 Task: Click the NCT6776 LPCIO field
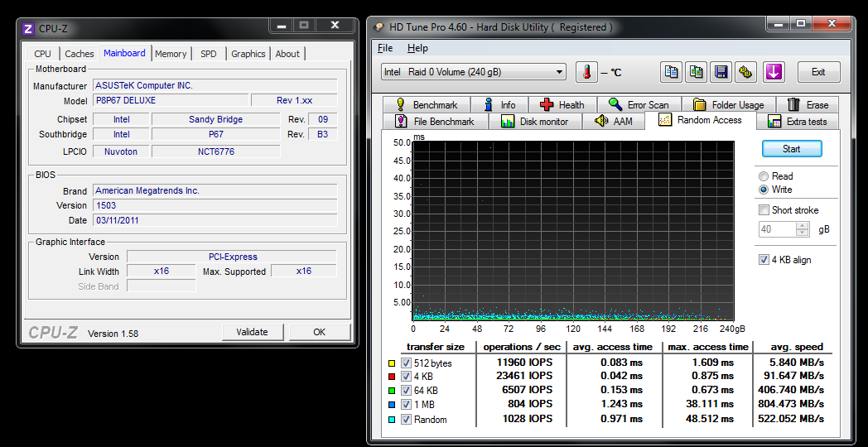click(216, 151)
